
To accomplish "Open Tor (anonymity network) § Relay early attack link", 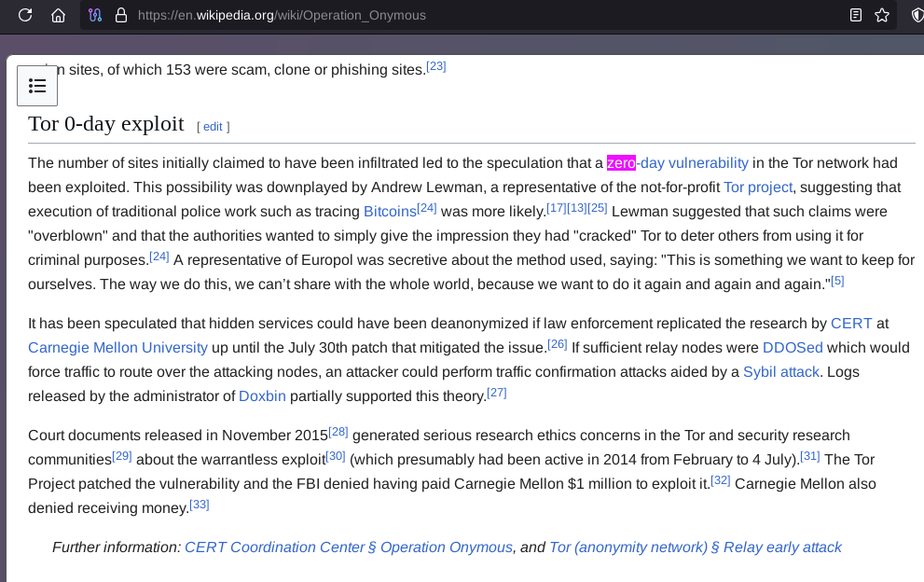I will pyautogui.click(x=696, y=547).
